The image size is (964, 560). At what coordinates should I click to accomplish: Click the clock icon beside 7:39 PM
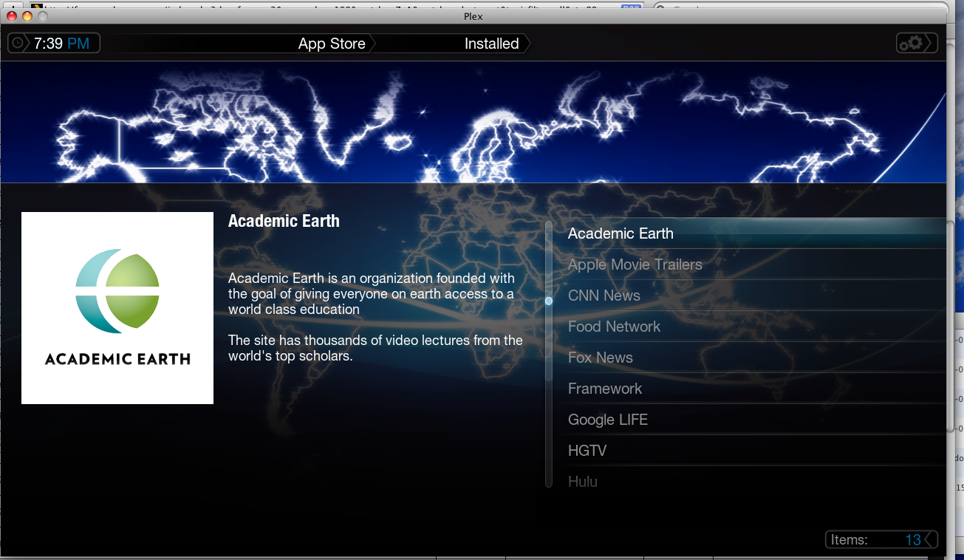(x=18, y=44)
